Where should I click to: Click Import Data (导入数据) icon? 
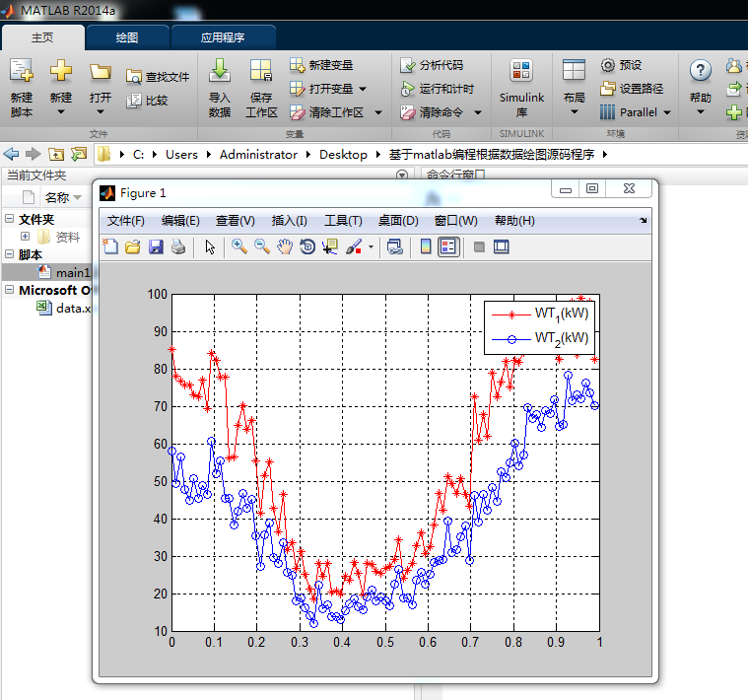point(220,71)
